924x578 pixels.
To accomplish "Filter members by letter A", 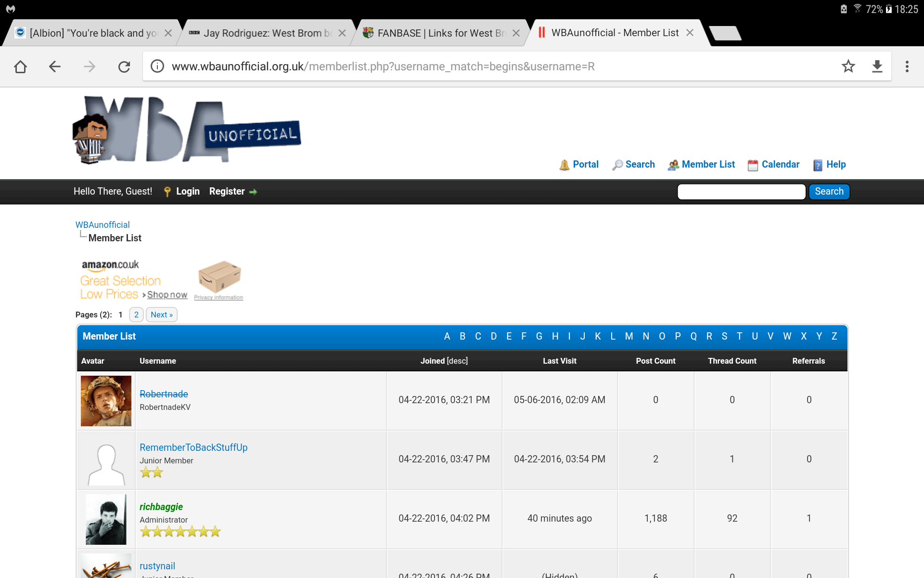I will point(447,337).
